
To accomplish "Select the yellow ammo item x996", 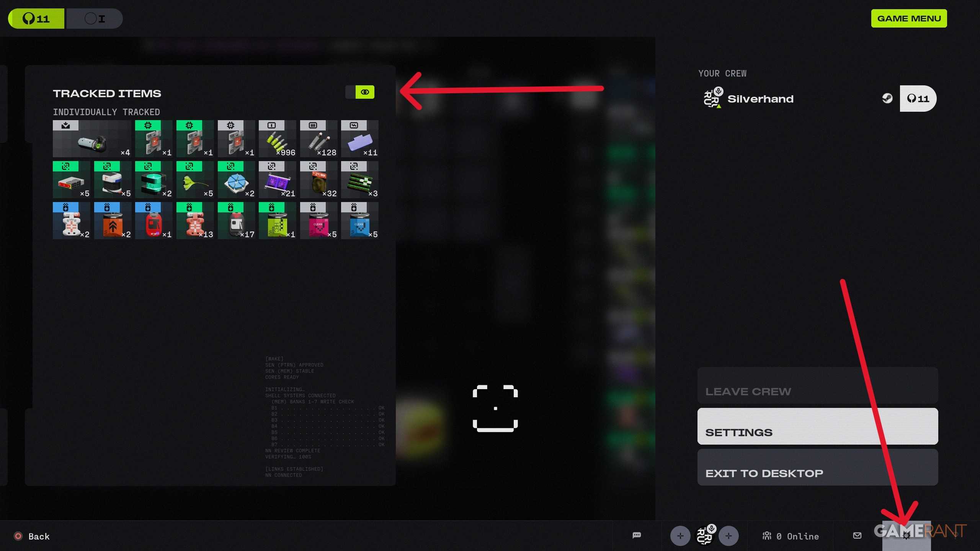I will click(x=277, y=139).
